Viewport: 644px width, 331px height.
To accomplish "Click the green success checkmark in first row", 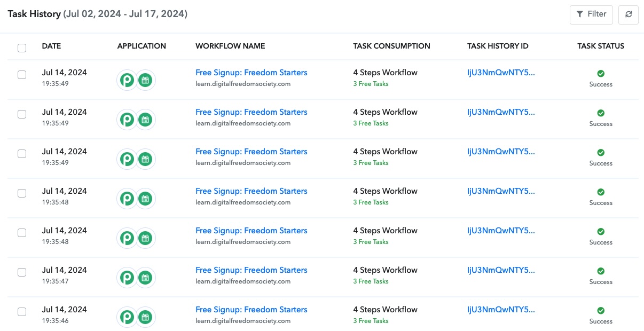I will pyautogui.click(x=601, y=74).
